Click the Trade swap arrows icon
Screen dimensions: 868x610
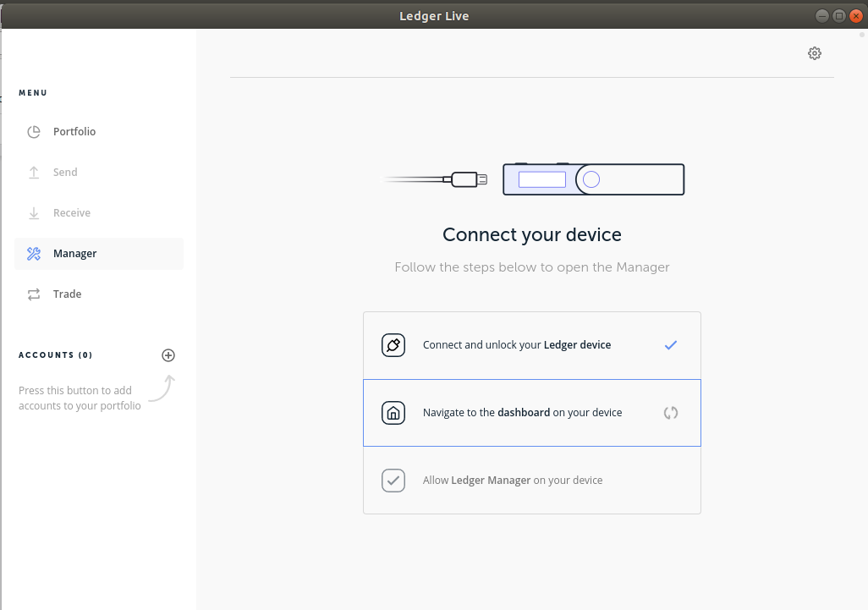tap(34, 294)
